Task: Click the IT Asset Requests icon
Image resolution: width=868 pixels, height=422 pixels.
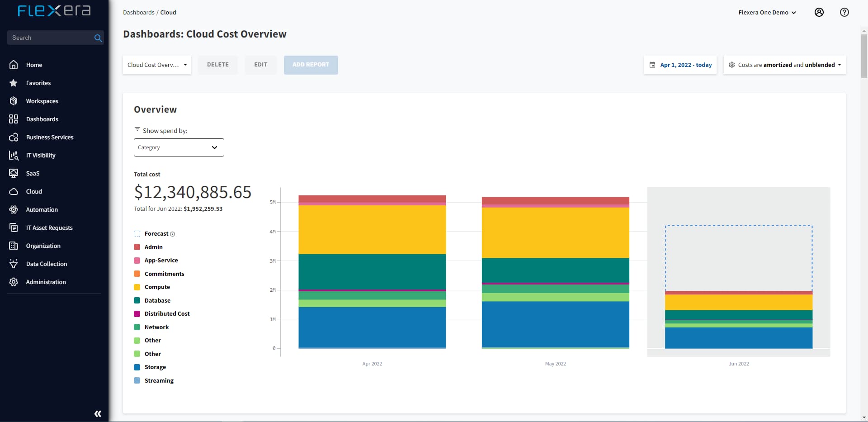Action: [x=14, y=228]
